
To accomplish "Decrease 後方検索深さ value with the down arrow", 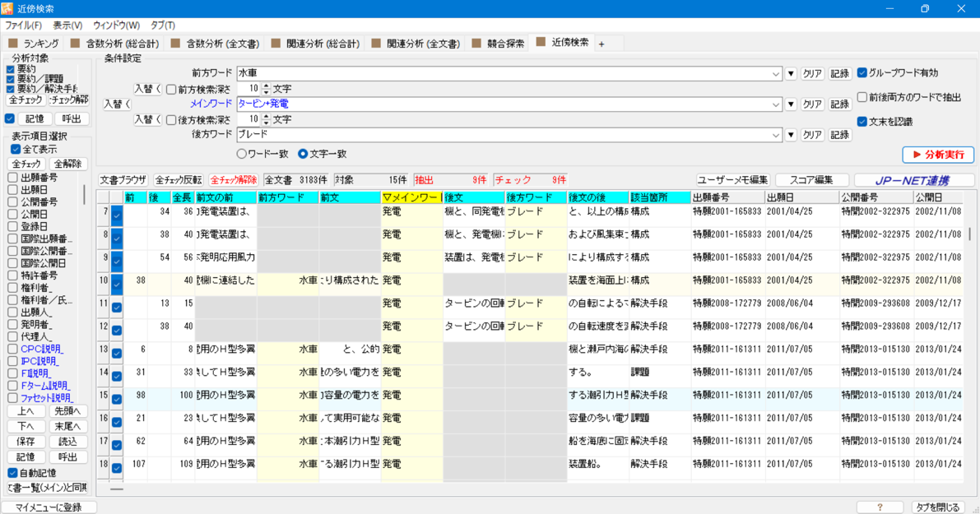I will (267, 123).
